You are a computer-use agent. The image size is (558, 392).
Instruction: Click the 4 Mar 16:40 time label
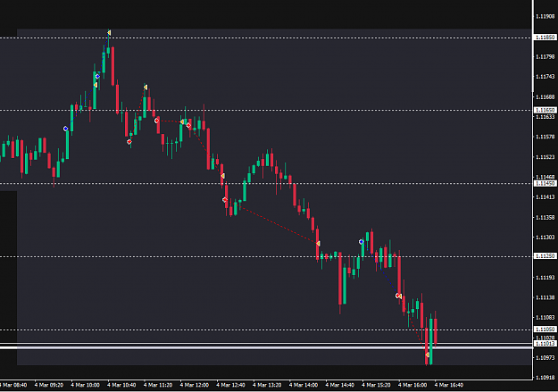tap(449, 385)
